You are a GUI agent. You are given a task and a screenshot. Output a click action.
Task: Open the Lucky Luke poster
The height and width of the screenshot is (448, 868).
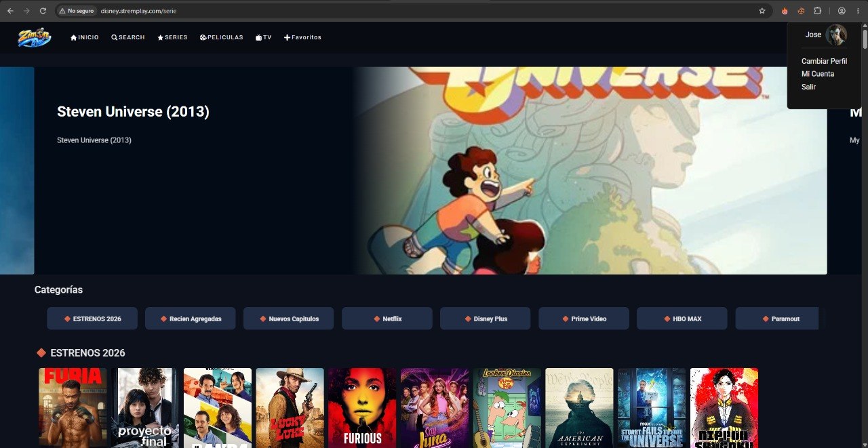(290, 408)
